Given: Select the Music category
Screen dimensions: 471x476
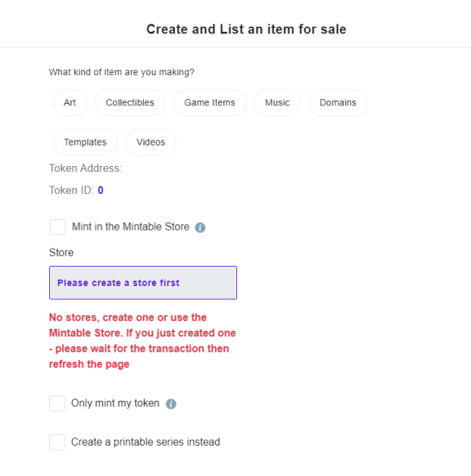Looking at the screenshot, I should click(x=277, y=102).
